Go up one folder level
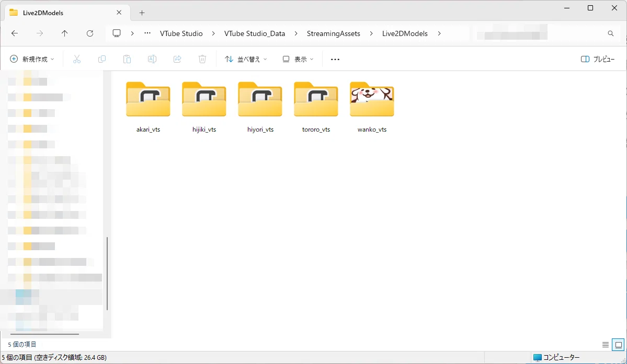 (x=64, y=33)
